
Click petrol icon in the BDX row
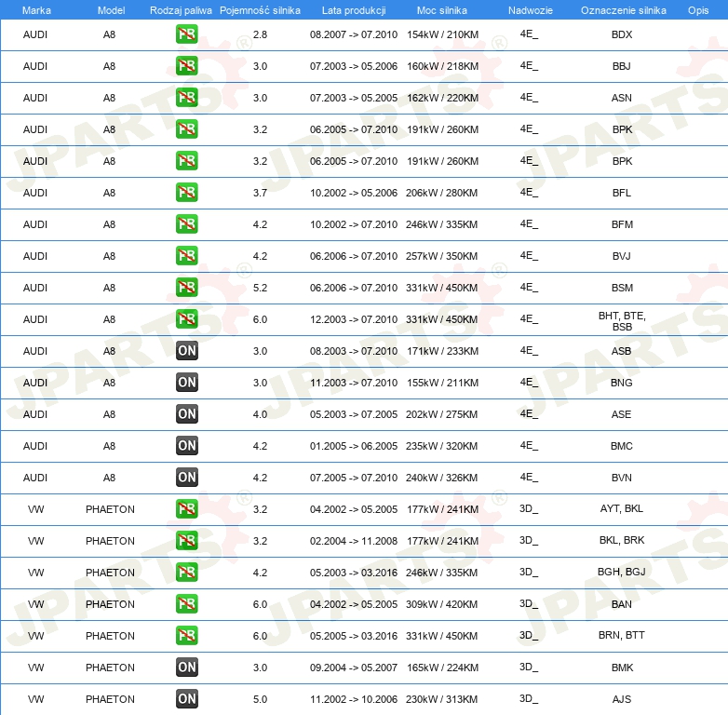coord(186,34)
